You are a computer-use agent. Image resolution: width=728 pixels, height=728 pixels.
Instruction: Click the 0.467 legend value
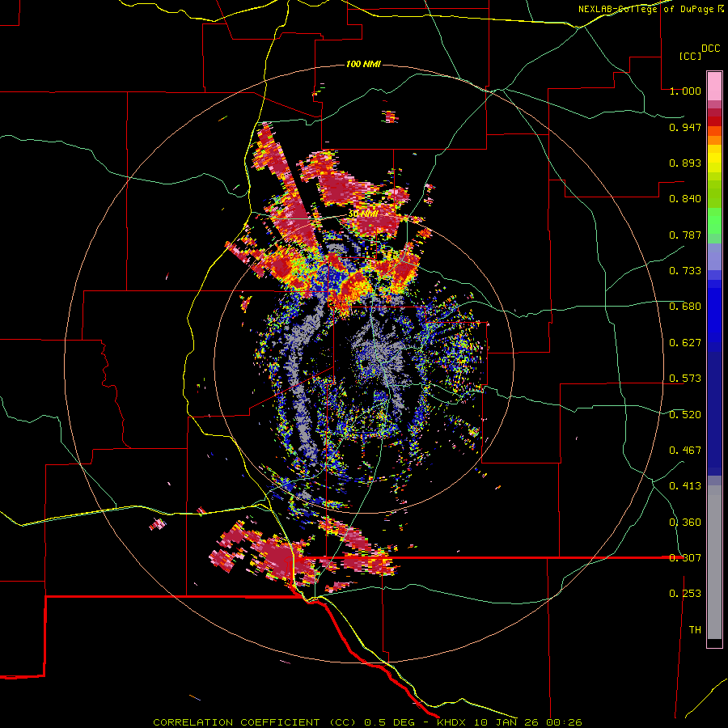click(685, 451)
